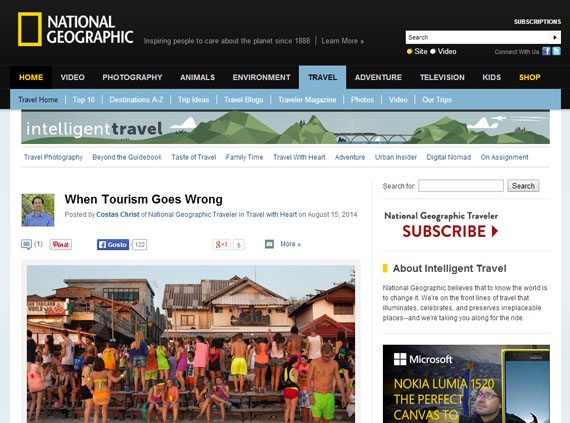Click the email share icon beside More
The height and width of the screenshot is (423, 570).
point(269,244)
